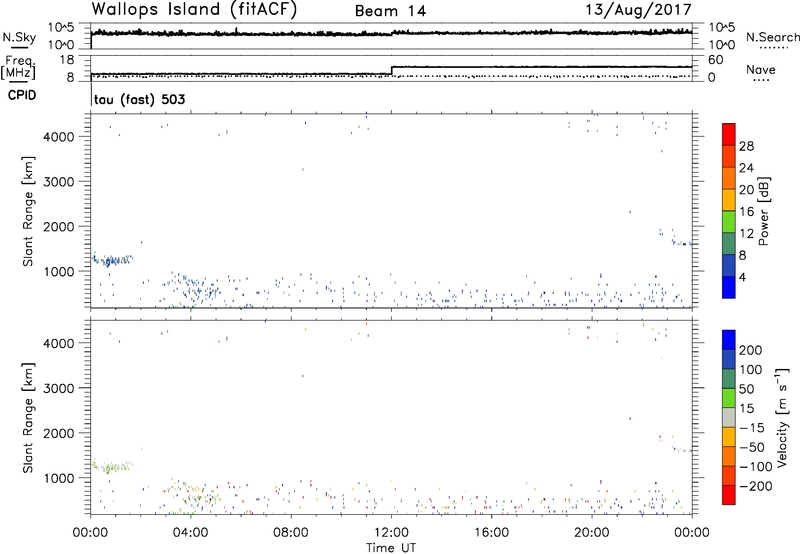Image resolution: width=800 pixels, height=554 pixels.
Task: Click the '3000' tick in the Velocity panel
Action: [x=59, y=388]
